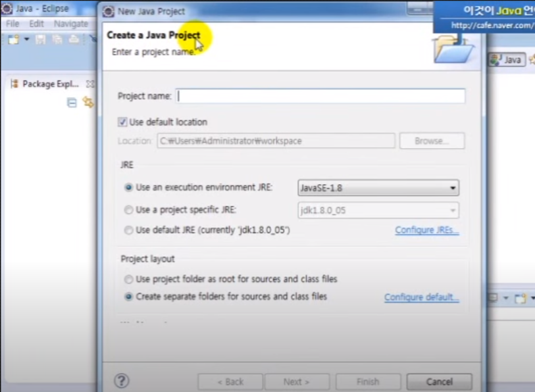Click the Next button
The height and width of the screenshot is (392, 535).
click(297, 381)
